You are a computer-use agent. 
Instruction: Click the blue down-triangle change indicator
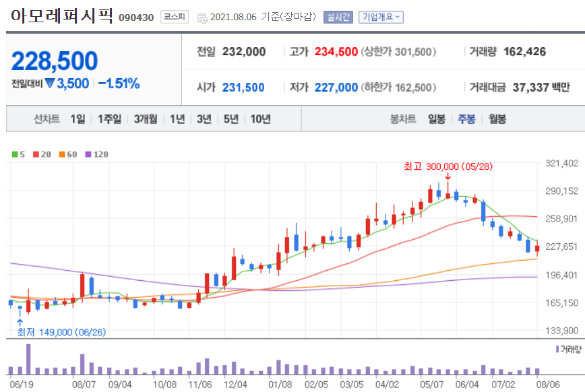pos(50,83)
